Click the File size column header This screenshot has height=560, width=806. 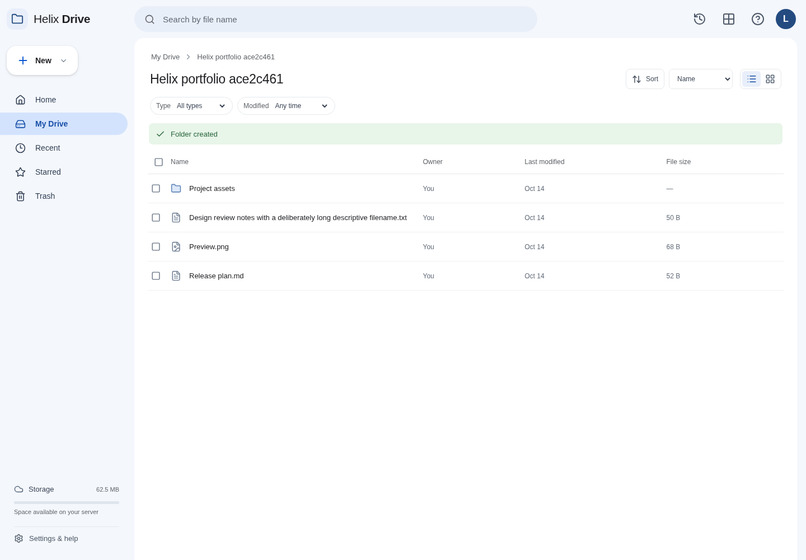(679, 161)
